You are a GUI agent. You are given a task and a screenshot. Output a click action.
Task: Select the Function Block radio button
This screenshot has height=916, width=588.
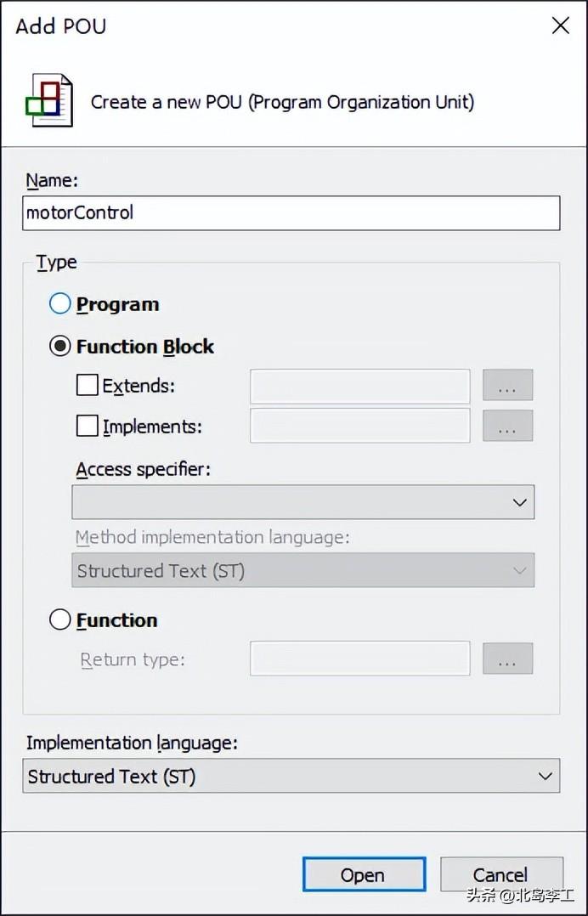point(60,346)
